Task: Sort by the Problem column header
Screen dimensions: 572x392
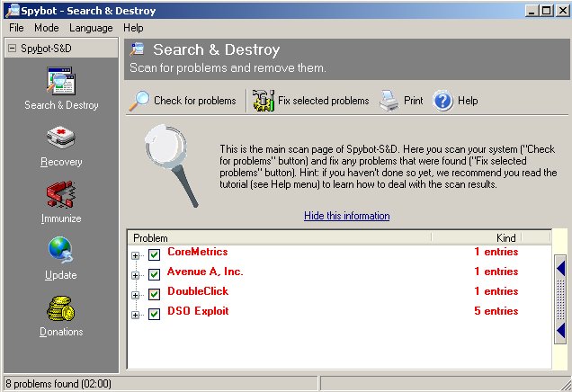Action: 280,237
